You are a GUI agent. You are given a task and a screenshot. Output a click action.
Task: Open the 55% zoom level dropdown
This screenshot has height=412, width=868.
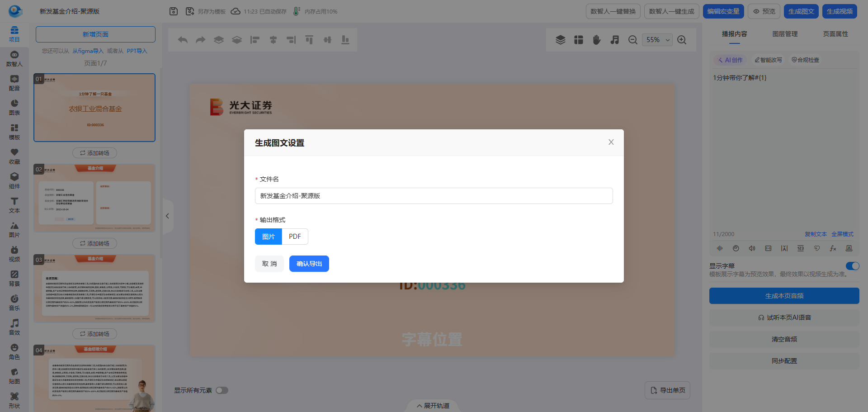(657, 40)
